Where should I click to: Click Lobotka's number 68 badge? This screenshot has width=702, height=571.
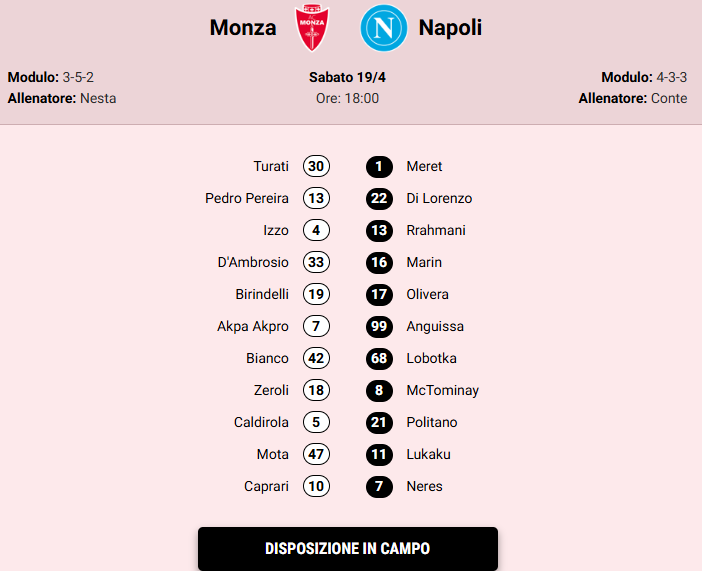tap(379, 358)
